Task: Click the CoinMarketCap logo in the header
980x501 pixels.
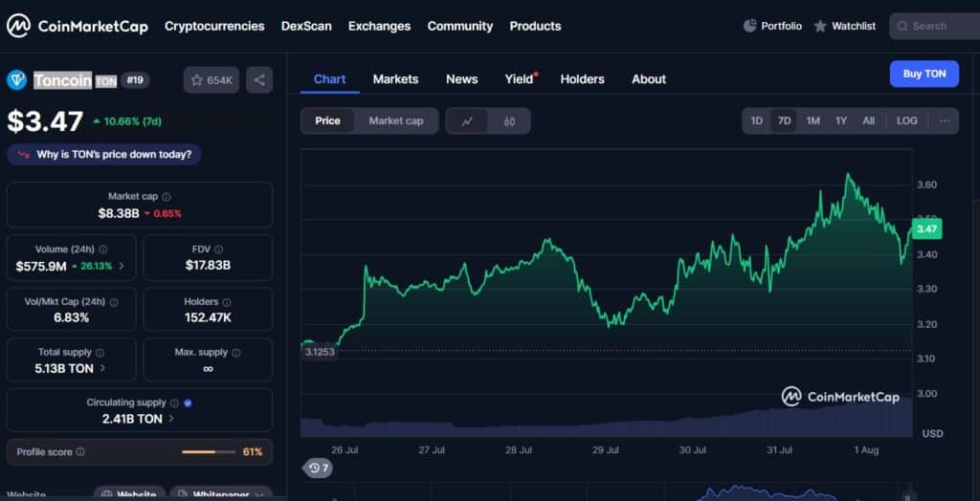Action: [x=78, y=26]
